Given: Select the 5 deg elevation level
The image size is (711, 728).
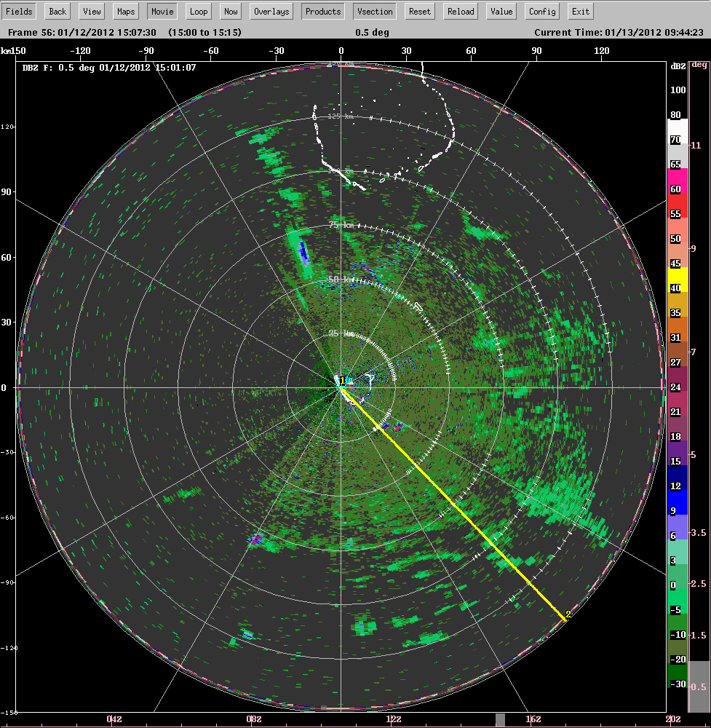Looking at the screenshot, I should click(x=694, y=455).
